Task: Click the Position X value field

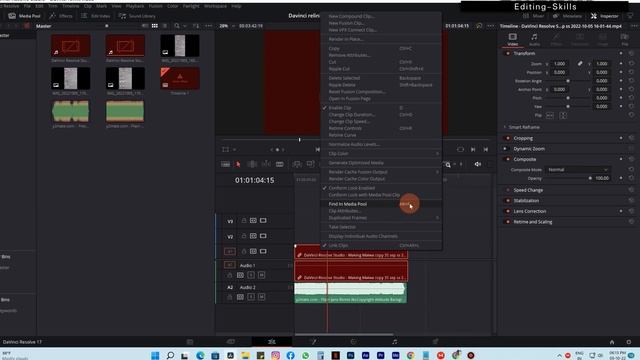Action: click(x=560, y=73)
